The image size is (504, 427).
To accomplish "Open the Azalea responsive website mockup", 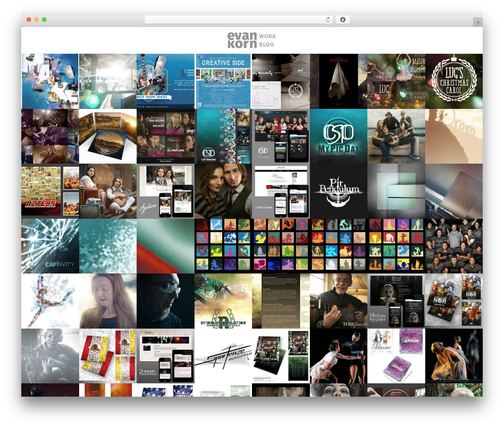I will pos(165,191).
